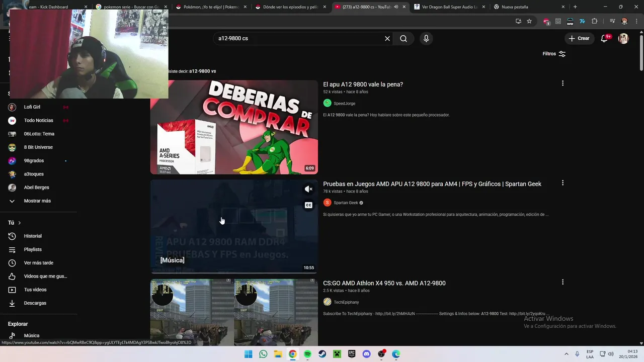Open the 06Lotto: Tema subscription
This screenshot has height=362, width=644.
click(39, 134)
